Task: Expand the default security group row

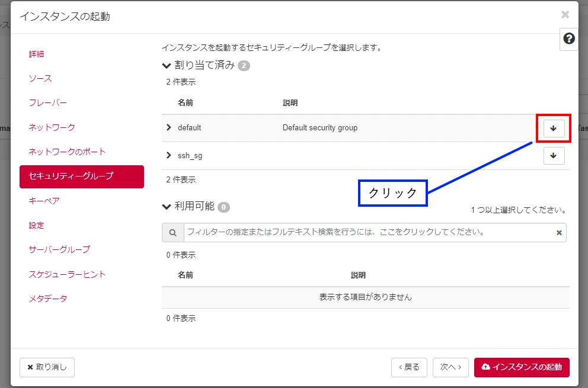Action: (169, 127)
